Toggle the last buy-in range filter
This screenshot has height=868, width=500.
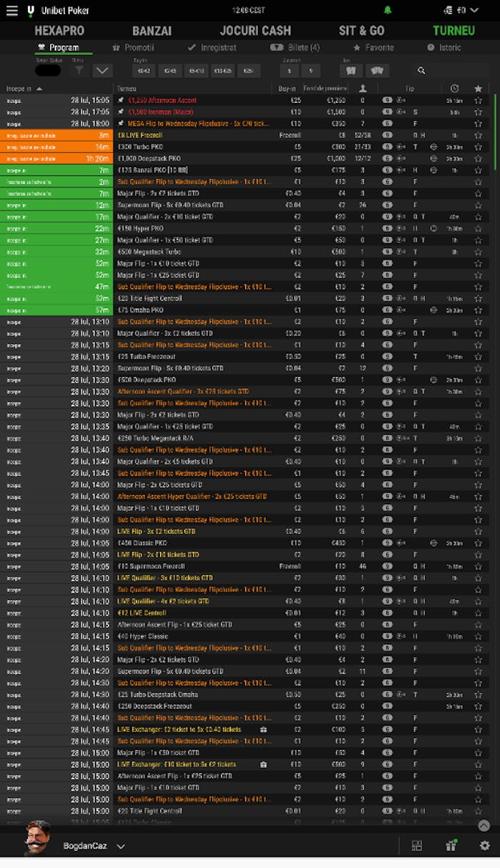tap(248, 70)
